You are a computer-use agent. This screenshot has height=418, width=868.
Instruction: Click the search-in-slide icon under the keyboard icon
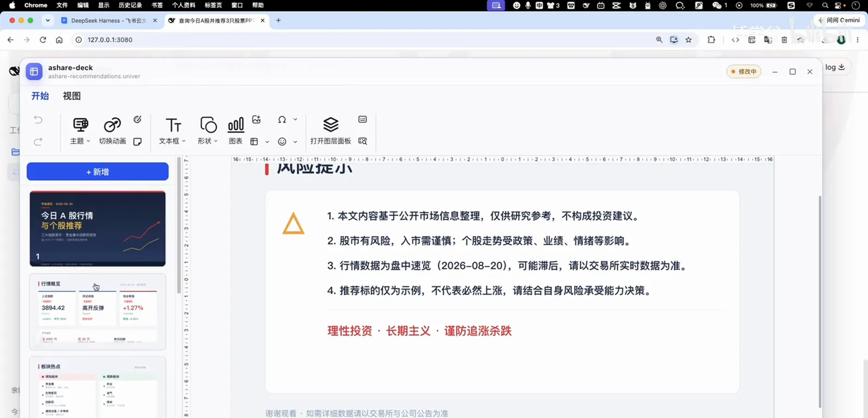pyautogui.click(x=362, y=142)
